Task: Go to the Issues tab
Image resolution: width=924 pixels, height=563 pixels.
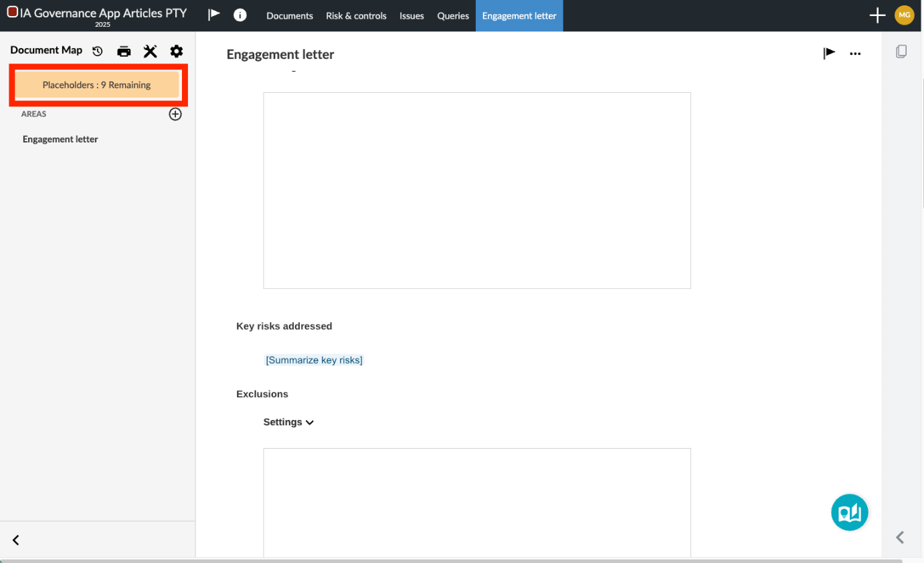Action: tap(411, 16)
